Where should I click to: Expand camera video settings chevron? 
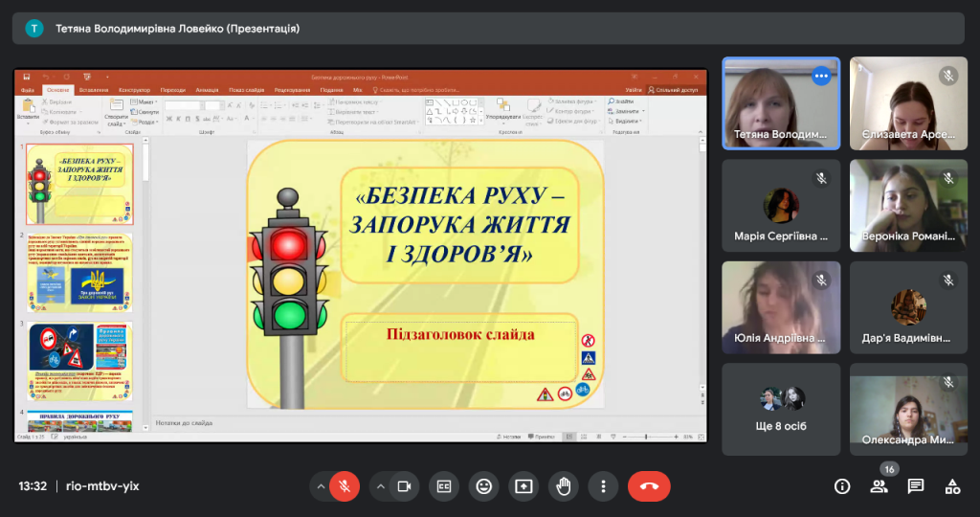(x=380, y=486)
